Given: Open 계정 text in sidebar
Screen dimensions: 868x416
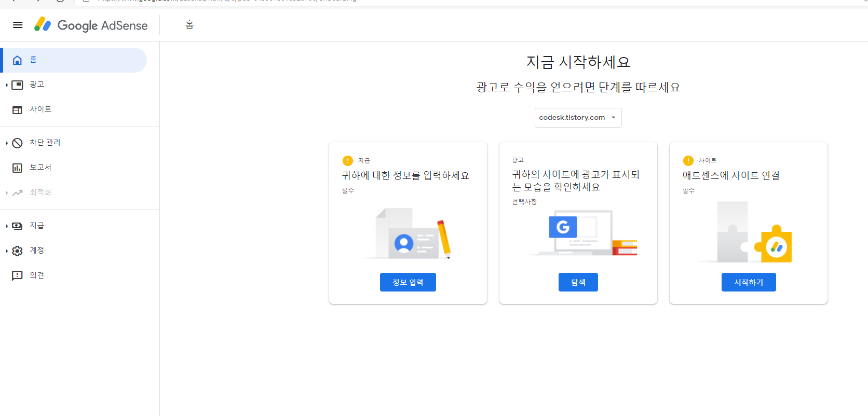Looking at the screenshot, I should point(37,250).
